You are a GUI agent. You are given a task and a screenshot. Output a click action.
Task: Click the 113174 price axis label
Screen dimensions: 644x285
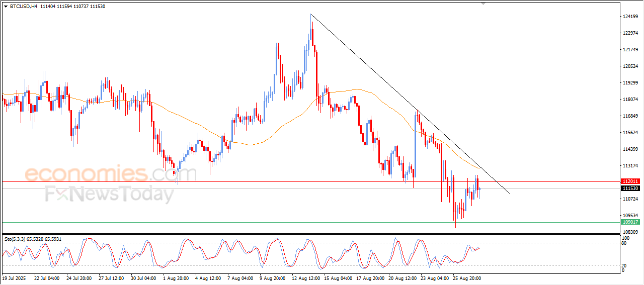[630, 166]
